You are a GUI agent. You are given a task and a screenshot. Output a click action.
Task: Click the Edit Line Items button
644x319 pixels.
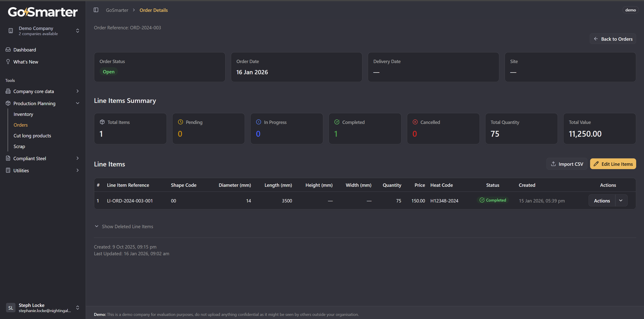click(613, 164)
